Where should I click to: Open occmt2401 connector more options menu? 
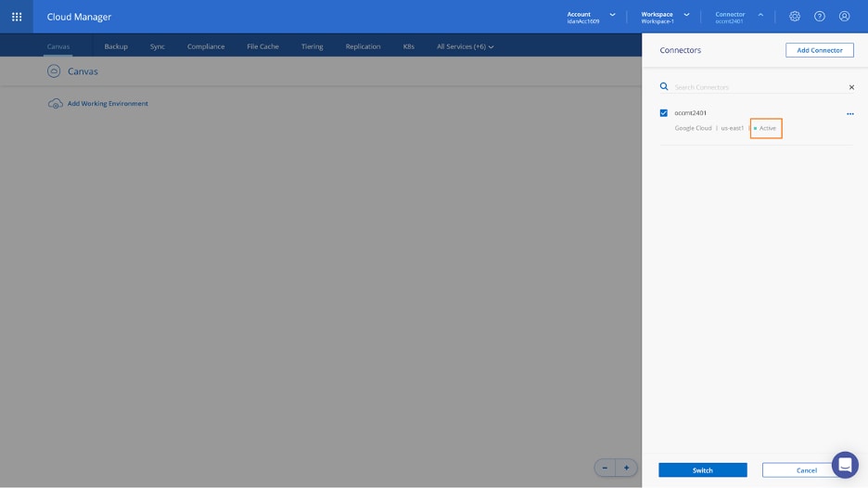(x=849, y=114)
